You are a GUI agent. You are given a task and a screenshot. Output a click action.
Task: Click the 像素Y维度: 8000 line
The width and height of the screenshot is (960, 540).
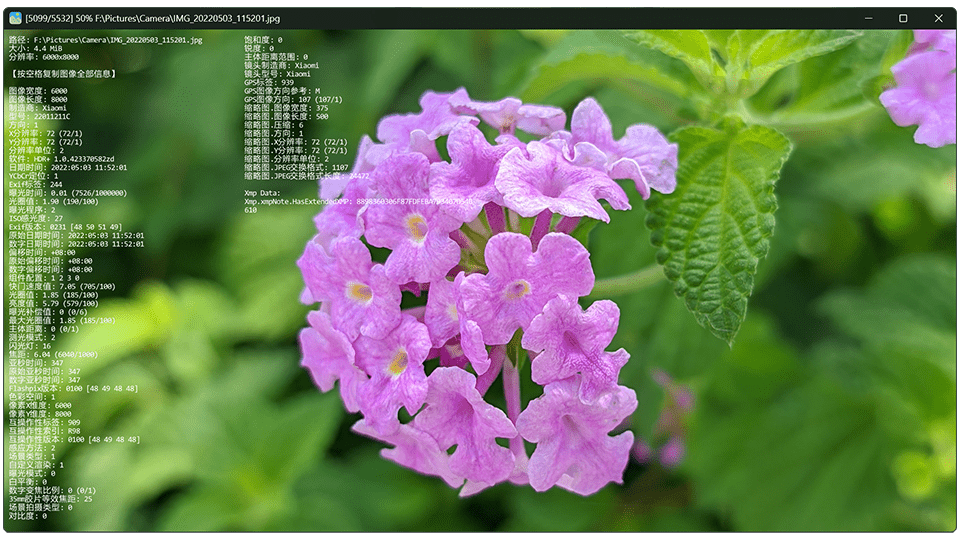[x=40, y=414]
